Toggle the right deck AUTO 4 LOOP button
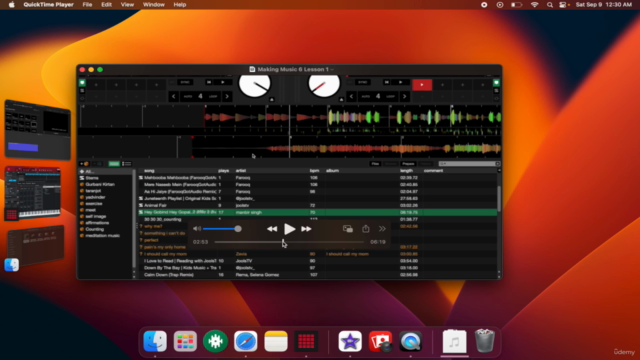Viewport: 640px width, 360px height. 378,97
